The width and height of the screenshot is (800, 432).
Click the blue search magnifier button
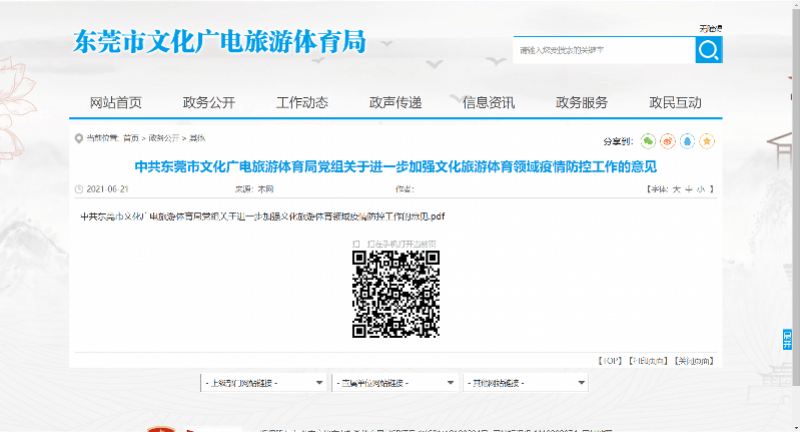click(x=709, y=50)
